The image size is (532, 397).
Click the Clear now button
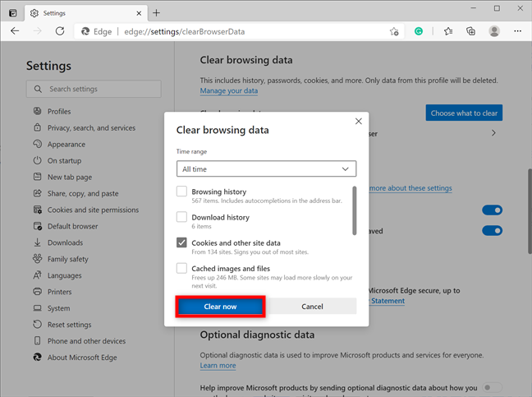click(220, 307)
